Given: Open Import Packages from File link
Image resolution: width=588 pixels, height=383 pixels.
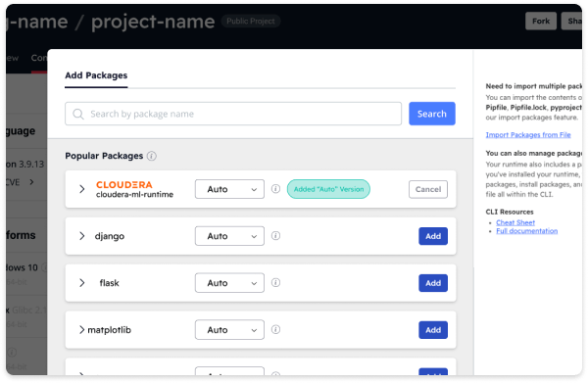Looking at the screenshot, I should point(528,135).
